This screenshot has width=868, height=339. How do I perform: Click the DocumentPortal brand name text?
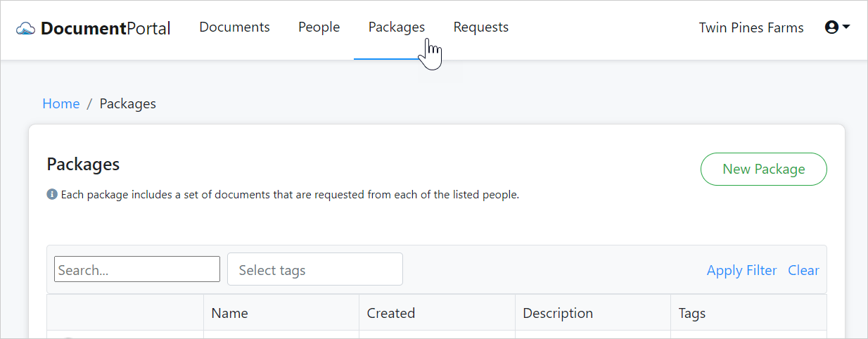(x=106, y=29)
